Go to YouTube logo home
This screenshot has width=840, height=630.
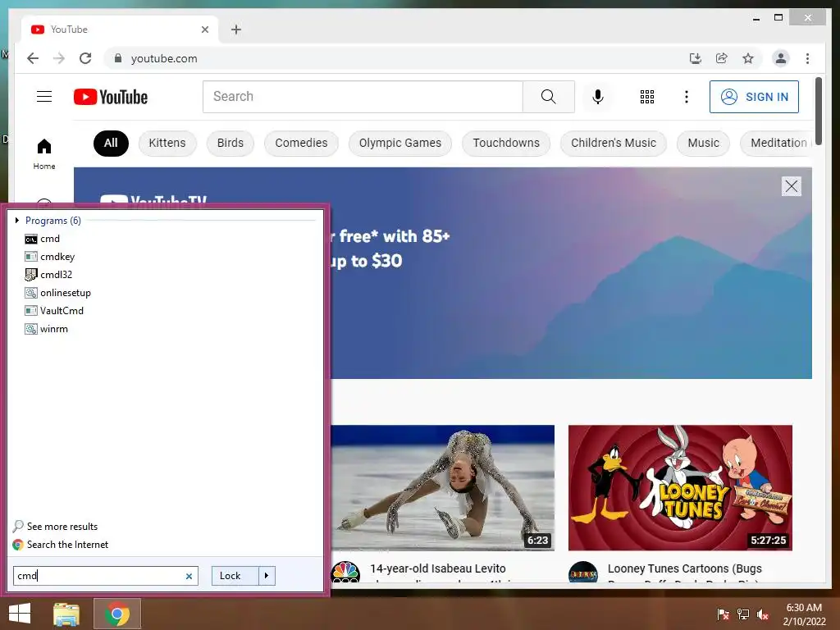tap(111, 97)
